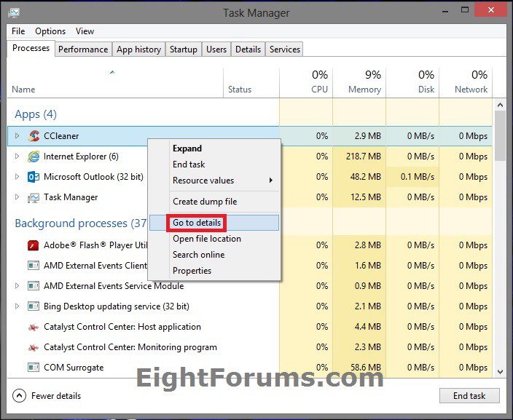Select Go to details in context menu
Image resolution: width=513 pixels, height=420 pixels.
(x=197, y=223)
